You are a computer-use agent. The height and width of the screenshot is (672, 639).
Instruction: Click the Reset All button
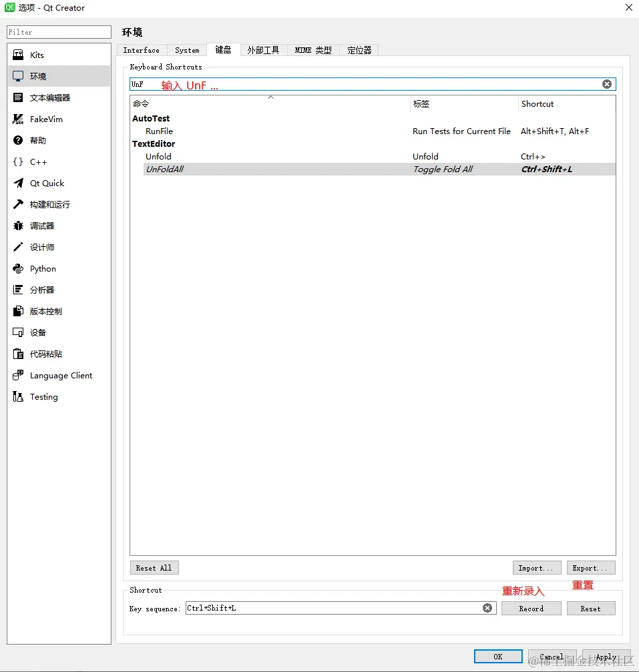(x=154, y=568)
